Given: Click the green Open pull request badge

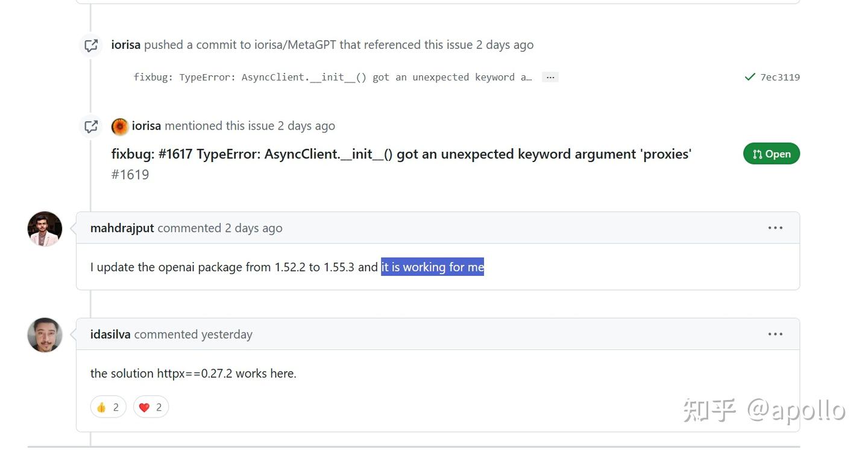Looking at the screenshot, I should coord(772,154).
